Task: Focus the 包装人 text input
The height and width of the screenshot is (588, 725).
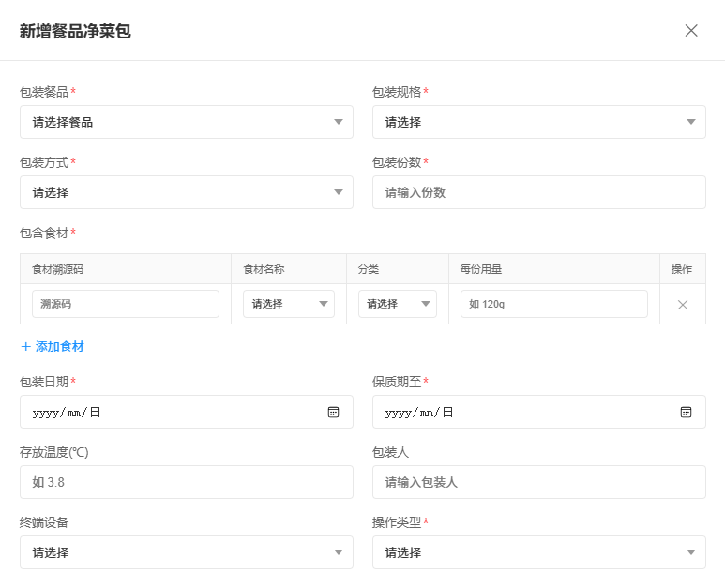Action: tap(539, 482)
